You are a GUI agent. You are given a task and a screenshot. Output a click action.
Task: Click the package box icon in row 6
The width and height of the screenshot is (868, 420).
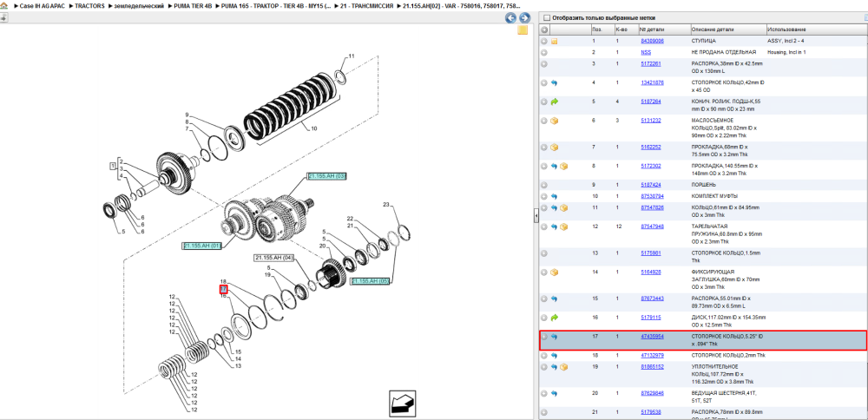coord(554,121)
